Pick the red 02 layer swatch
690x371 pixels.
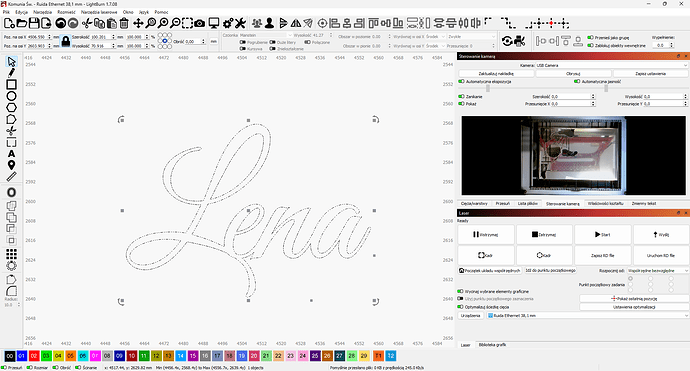34,356
